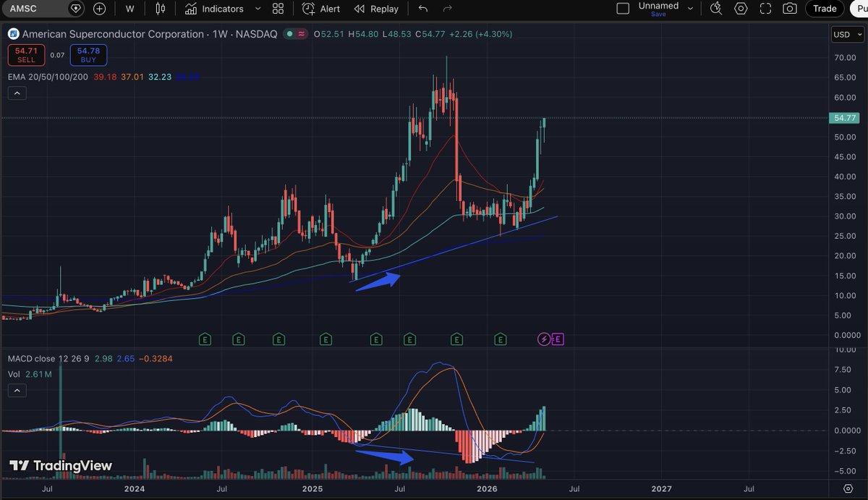Click the green market status indicator
The width and height of the screenshot is (868, 500).
coord(289,34)
